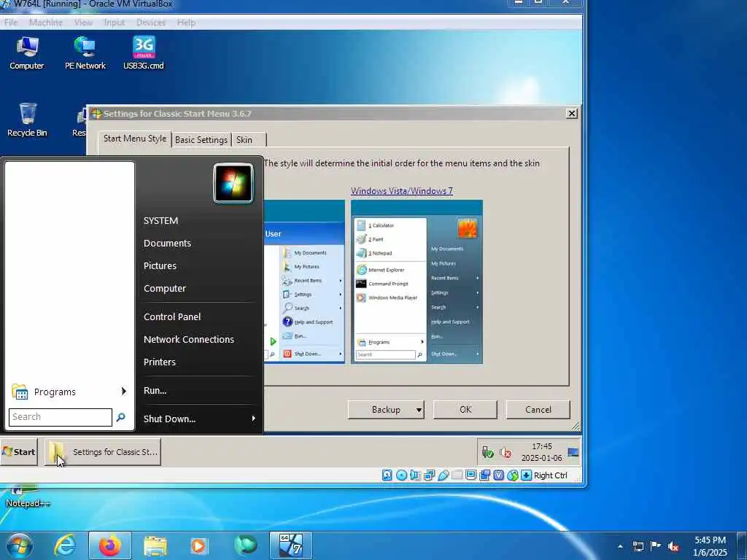Click the VirtualBox network adapters indicator

click(x=429, y=475)
